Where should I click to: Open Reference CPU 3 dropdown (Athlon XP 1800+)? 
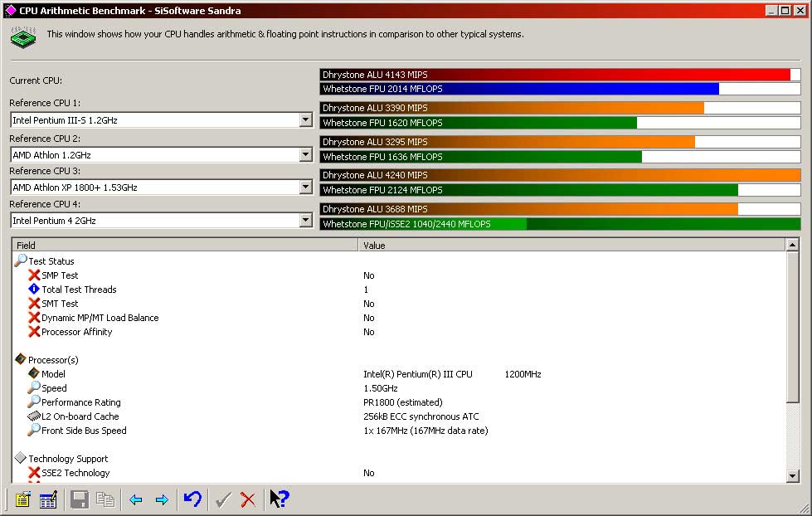(x=305, y=187)
